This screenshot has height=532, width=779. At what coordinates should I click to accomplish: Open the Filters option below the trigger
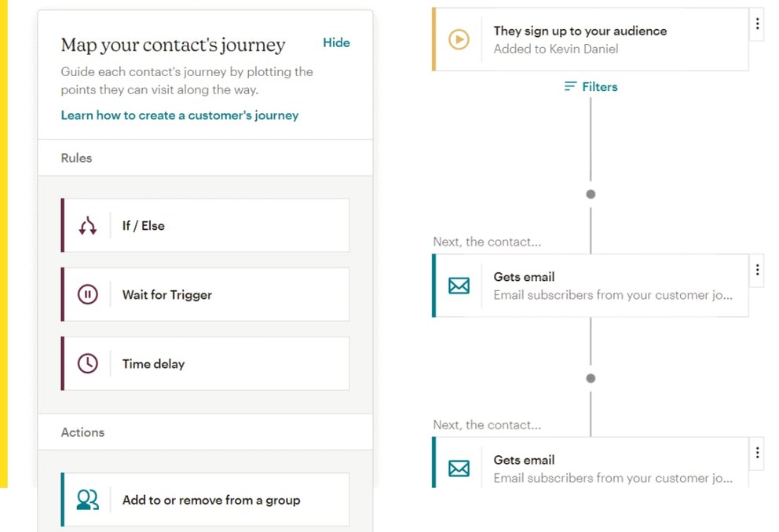(x=591, y=86)
